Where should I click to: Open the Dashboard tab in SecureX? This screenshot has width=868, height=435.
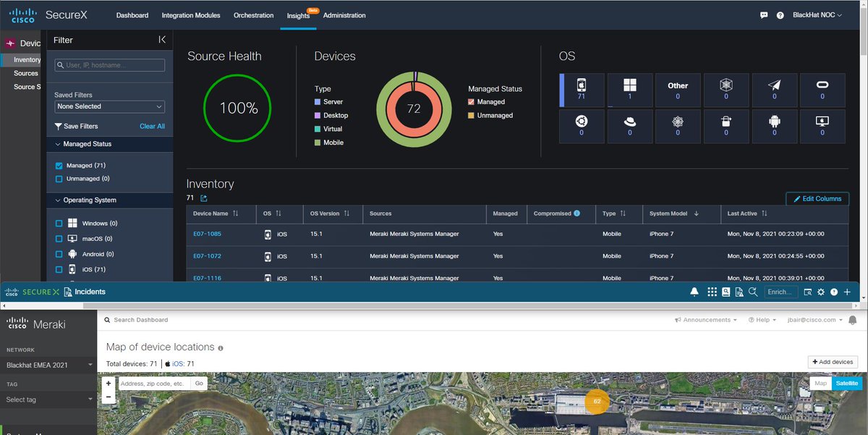tap(132, 15)
